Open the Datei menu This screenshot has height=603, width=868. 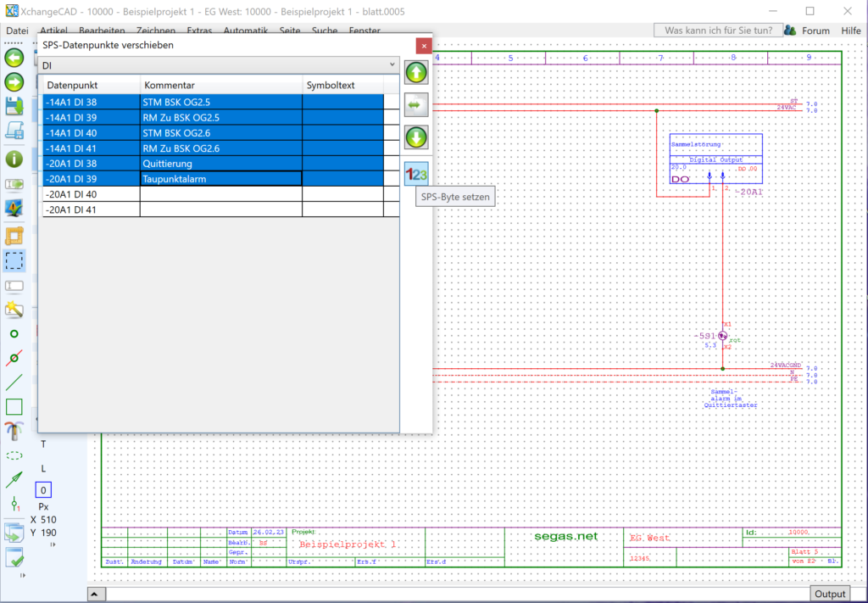tap(17, 31)
